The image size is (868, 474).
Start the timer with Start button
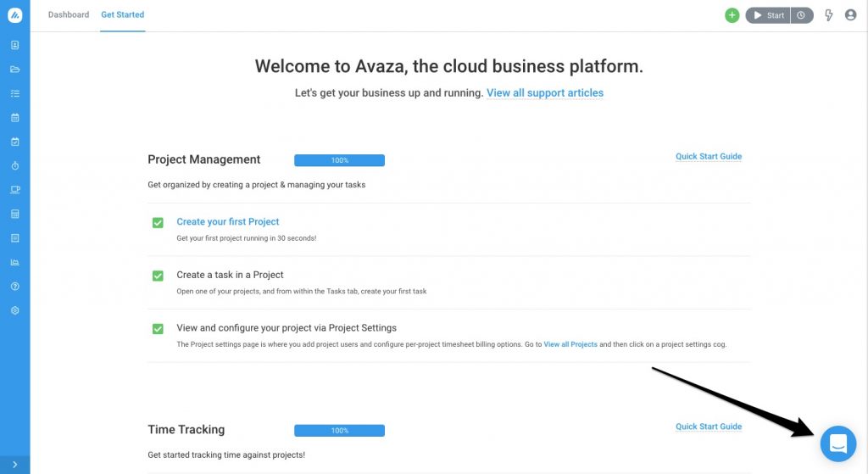point(768,15)
